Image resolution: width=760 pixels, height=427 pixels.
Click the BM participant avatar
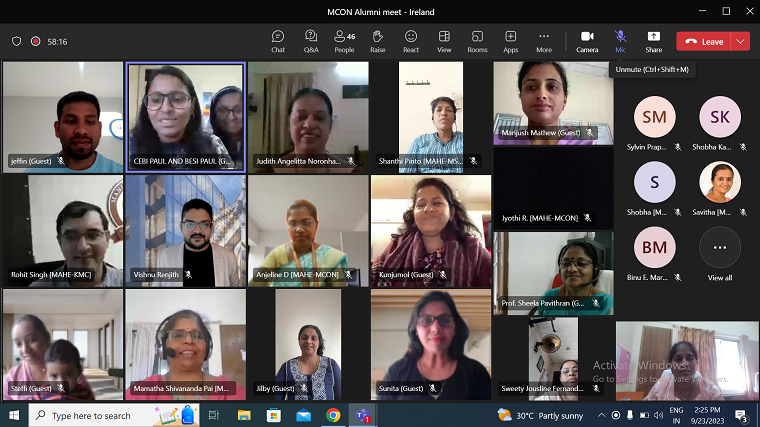654,247
